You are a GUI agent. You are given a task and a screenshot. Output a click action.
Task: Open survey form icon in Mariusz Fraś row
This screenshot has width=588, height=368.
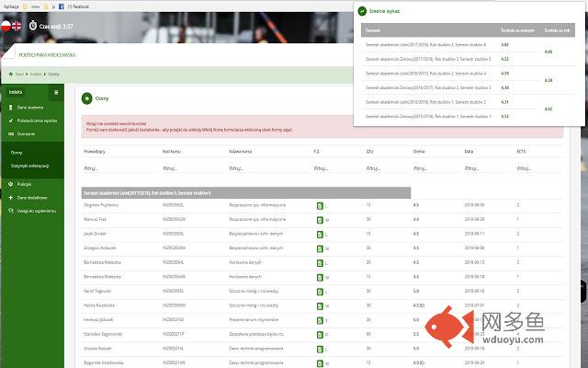click(320, 220)
